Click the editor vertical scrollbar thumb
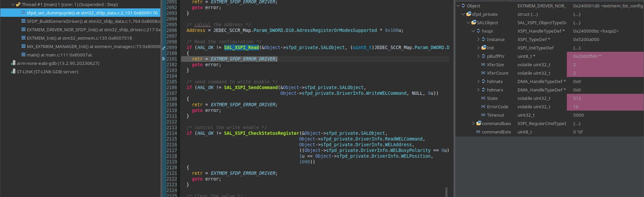The height and width of the screenshot is (197, 644). 446,192
